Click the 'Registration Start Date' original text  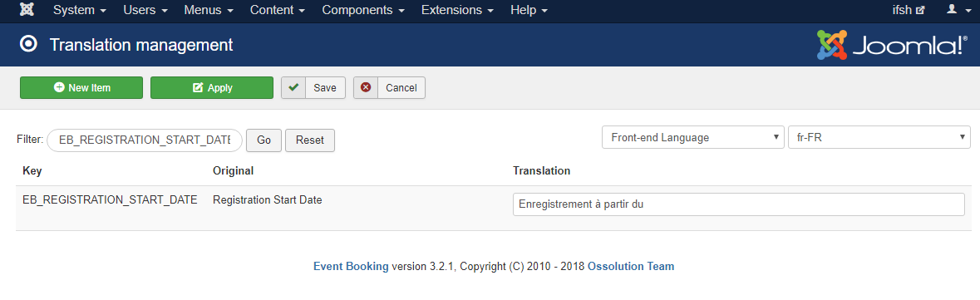(268, 200)
